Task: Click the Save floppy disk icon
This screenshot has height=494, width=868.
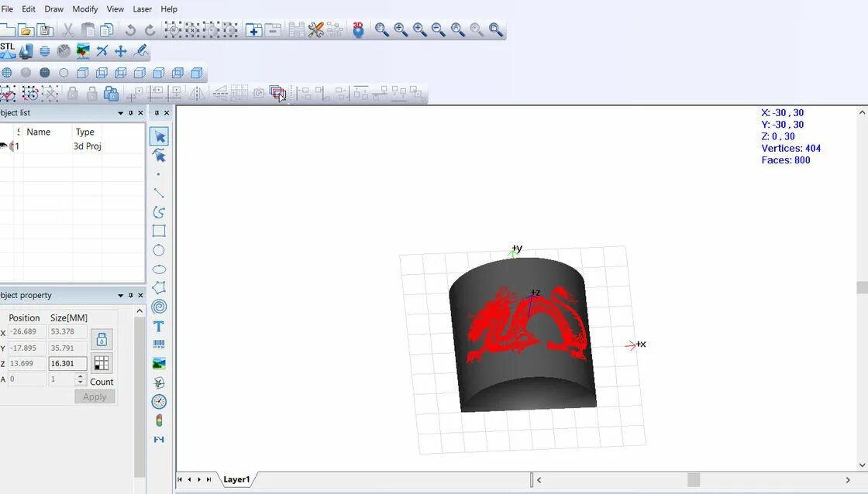Action: pos(46,30)
